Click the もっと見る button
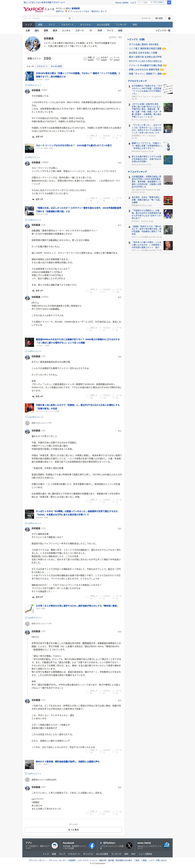Viewport: 195px width, 868px height. pyautogui.click(x=73, y=830)
